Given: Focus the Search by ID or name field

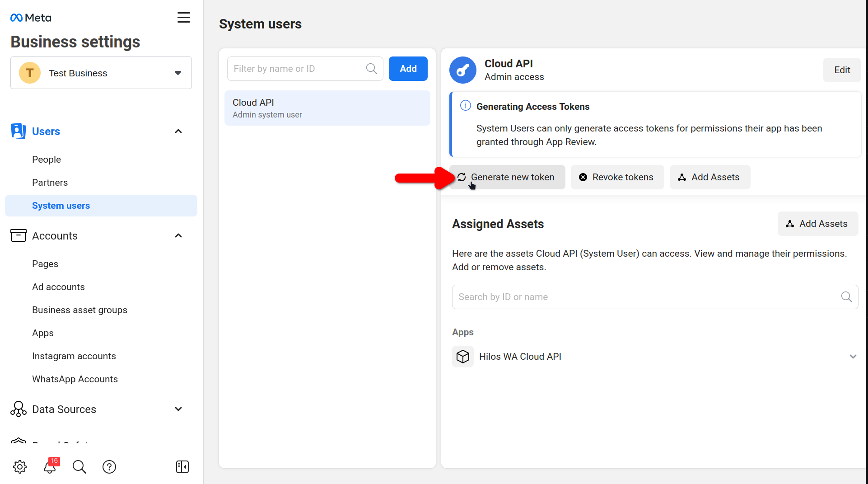Looking at the screenshot, I should [646, 297].
